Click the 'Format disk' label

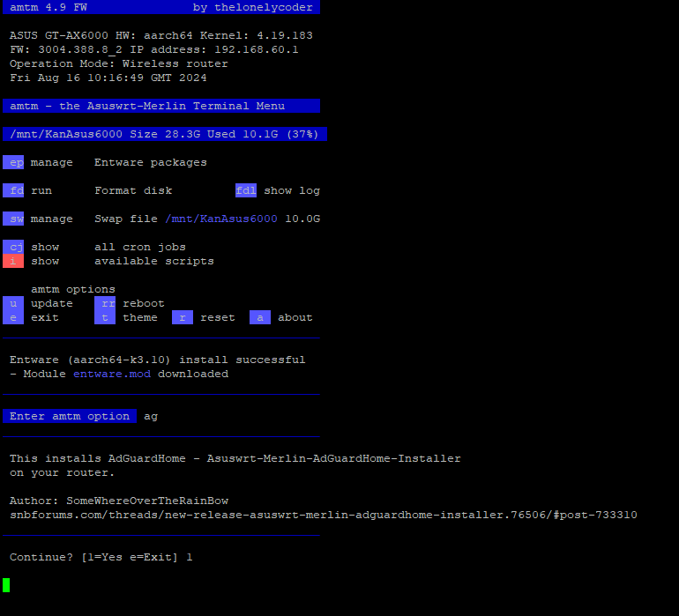click(133, 190)
